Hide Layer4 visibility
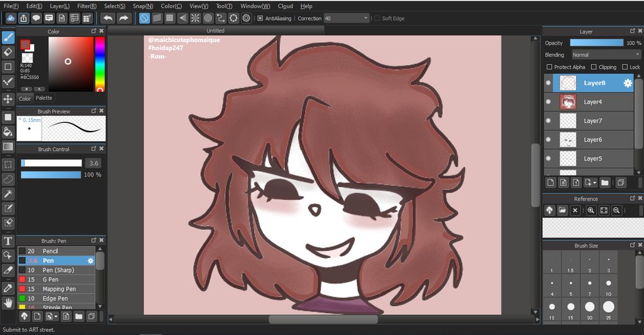The width and height of the screenshot is (644, 335). [x=548, y=102]
